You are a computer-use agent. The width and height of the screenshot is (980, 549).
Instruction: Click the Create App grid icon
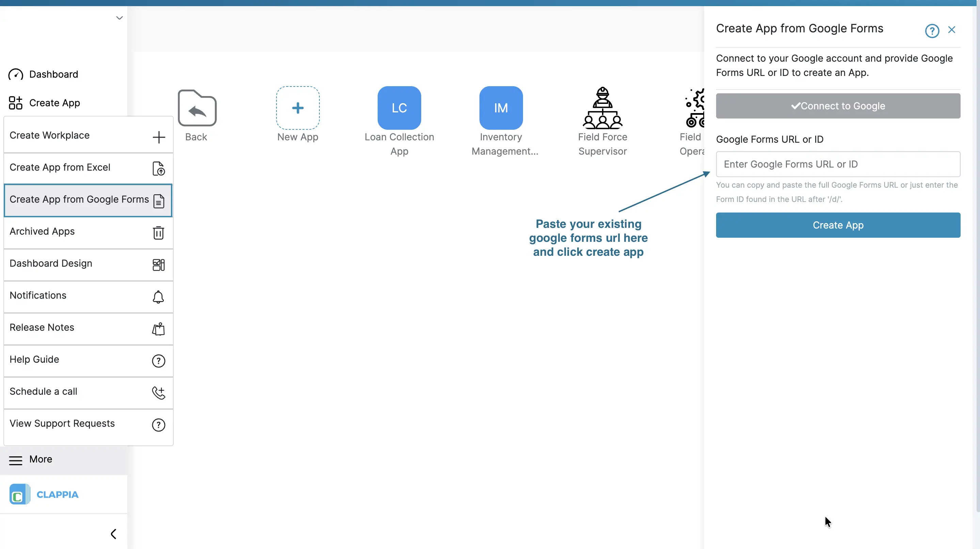point(16,103)
